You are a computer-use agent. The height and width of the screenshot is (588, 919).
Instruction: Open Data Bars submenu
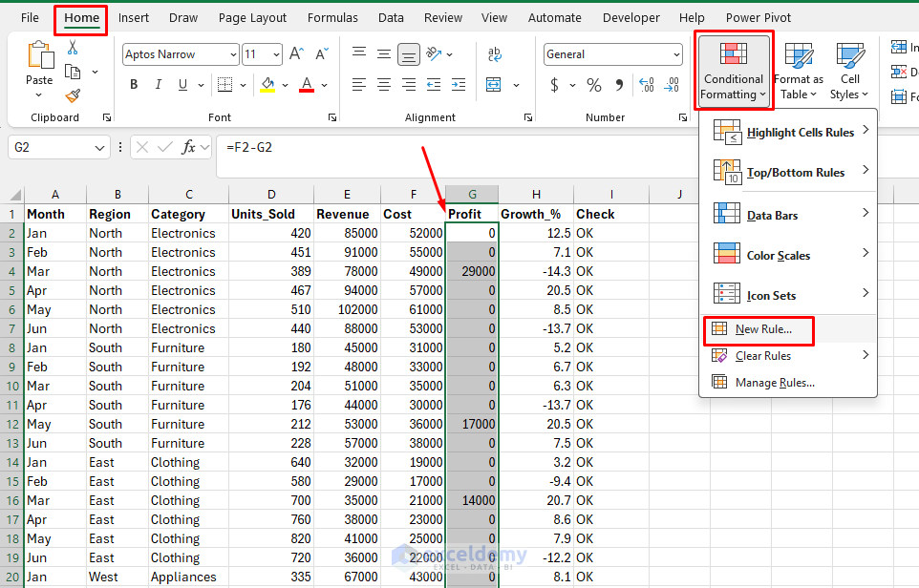(789, 215)
